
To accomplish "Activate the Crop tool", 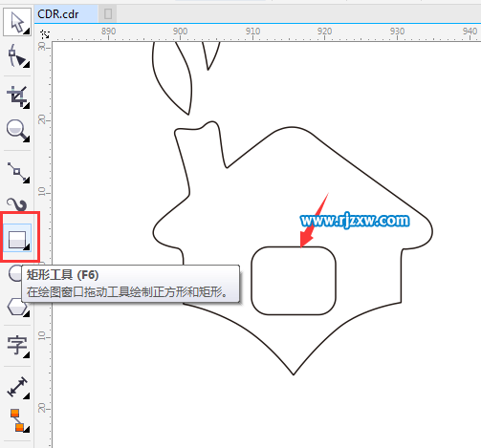I will 17,96.
